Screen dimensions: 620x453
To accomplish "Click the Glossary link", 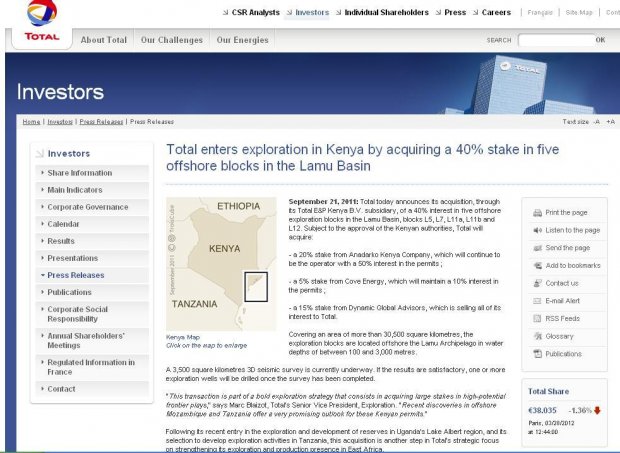I will click(559, 336).
